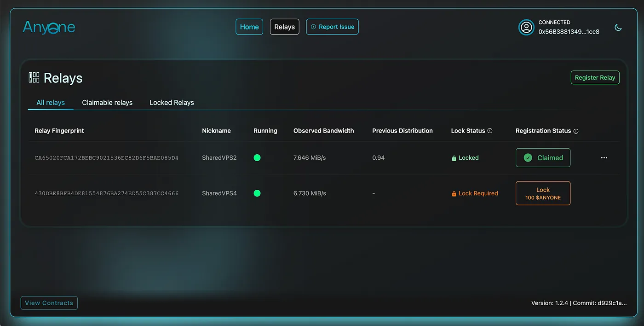
Task: Click the Anyone logo
Action: pyautogui.click(x=49, y=28)
